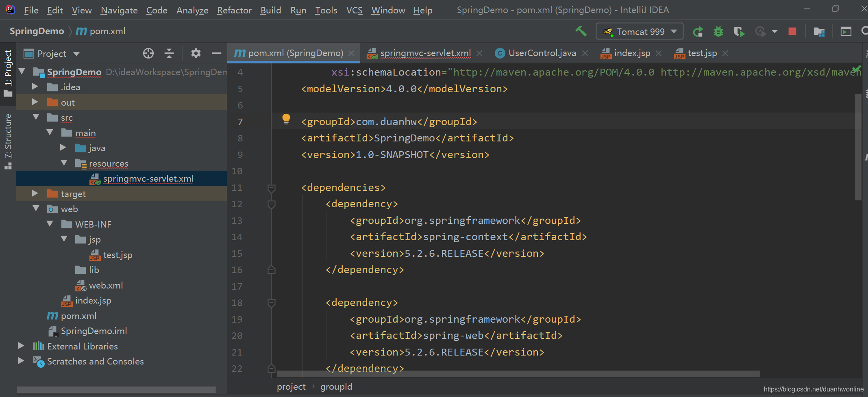Image resolution: width=868 pixels, height=397 pixels.
Task: Click Collapse All icon in Project panel
Action: pyautogui.click(x=169, y=53)
